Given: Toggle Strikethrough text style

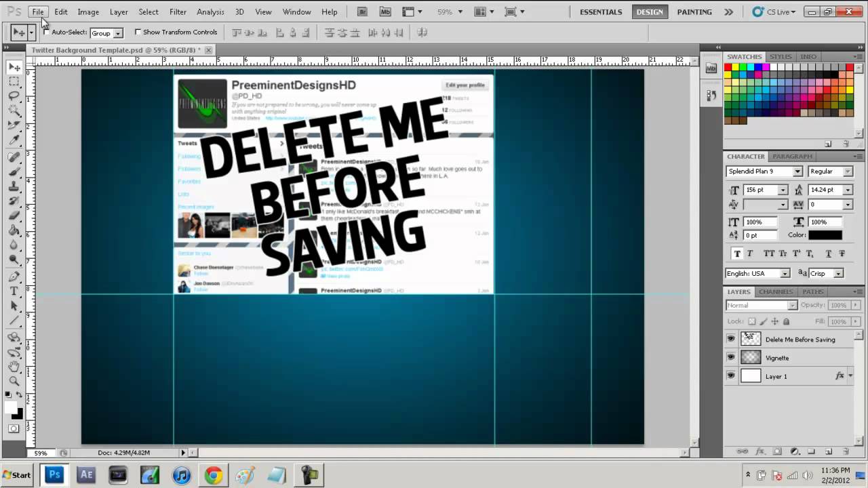Looking at the screenshot, I should click(x=842, y=253).
